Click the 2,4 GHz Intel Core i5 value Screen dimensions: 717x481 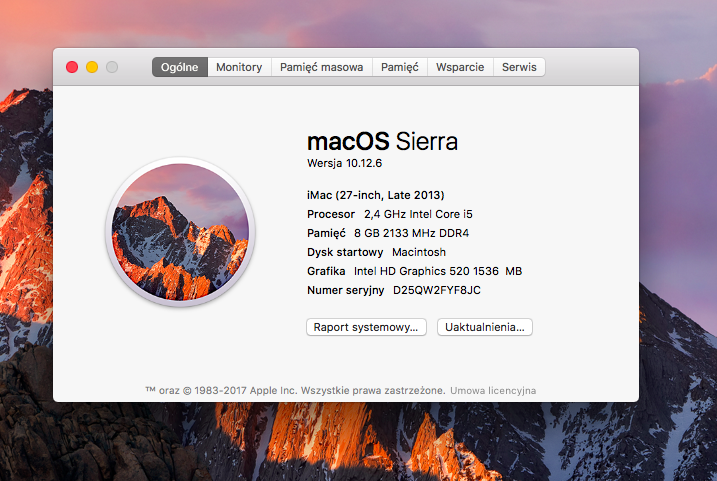point(418,214)
